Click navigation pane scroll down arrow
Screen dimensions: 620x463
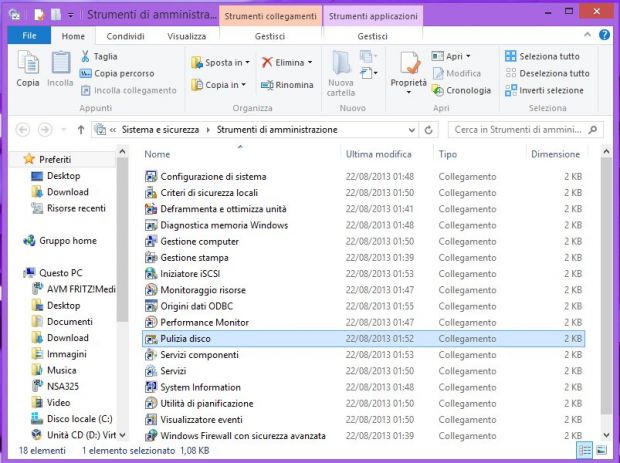click(122, 435)
